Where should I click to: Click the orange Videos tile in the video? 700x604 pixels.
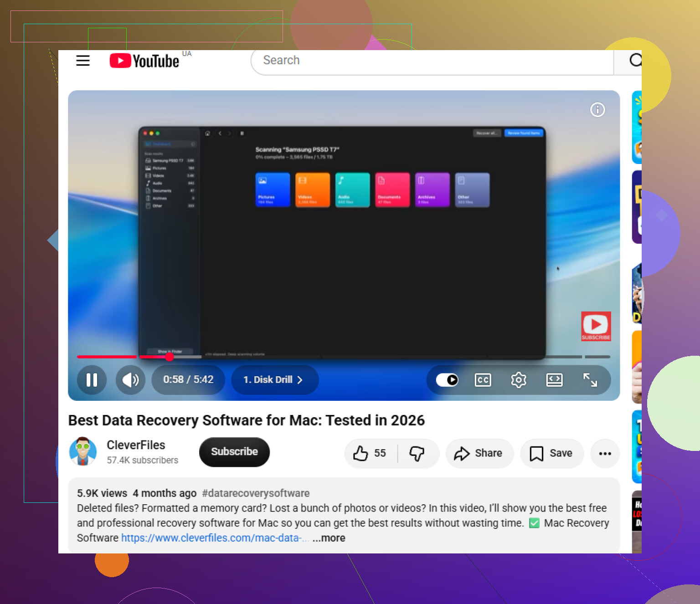[313, 190]
